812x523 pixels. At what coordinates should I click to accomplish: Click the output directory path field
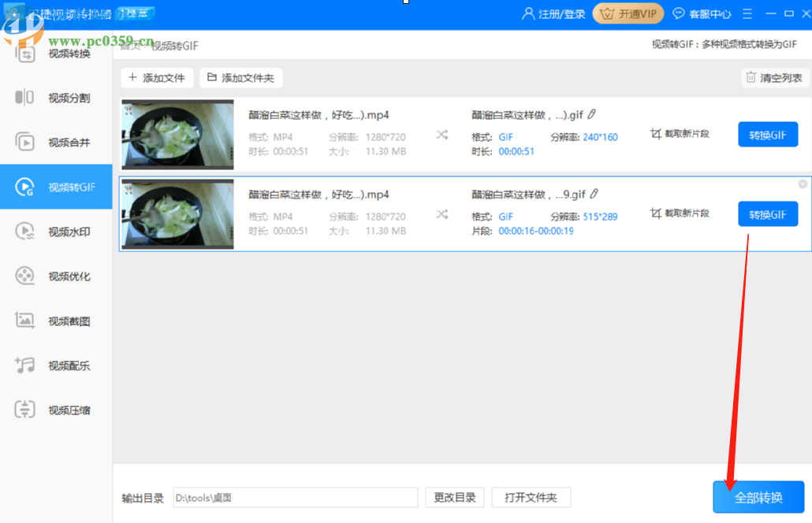click(295, 497)
